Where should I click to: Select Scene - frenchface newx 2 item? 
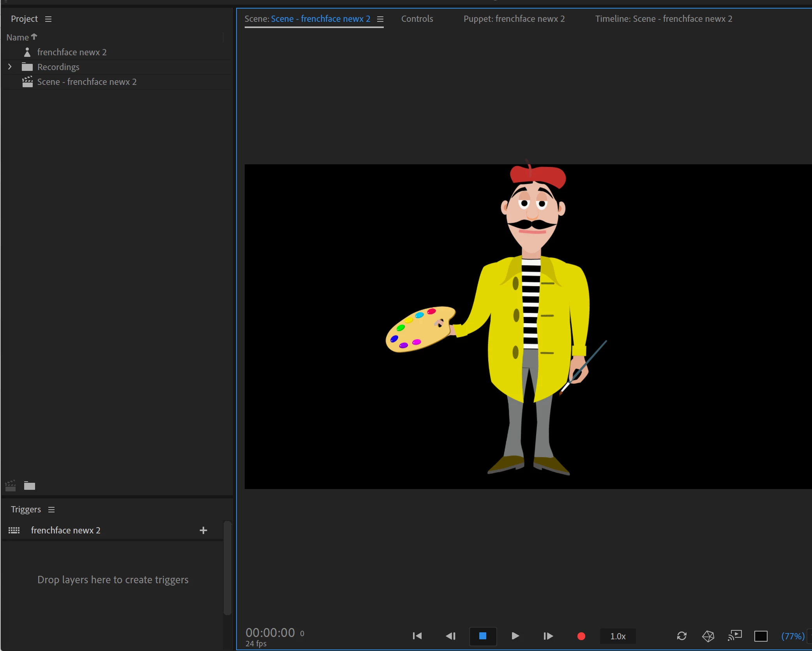(x=86, y=82)
